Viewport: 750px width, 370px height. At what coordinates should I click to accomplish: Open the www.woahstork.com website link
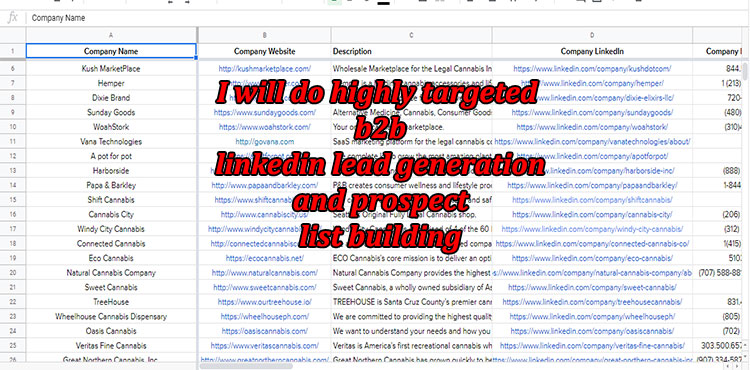point(265,127)
